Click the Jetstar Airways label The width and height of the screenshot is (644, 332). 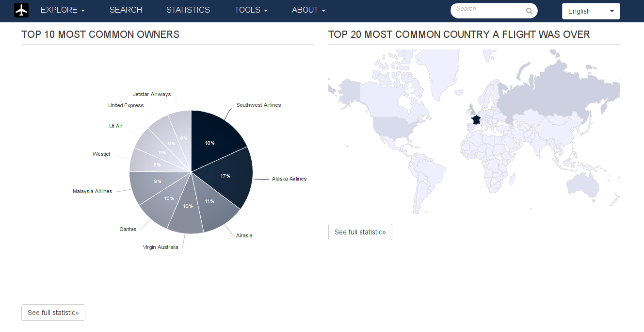pyautogui.click(x=152, y=94)
